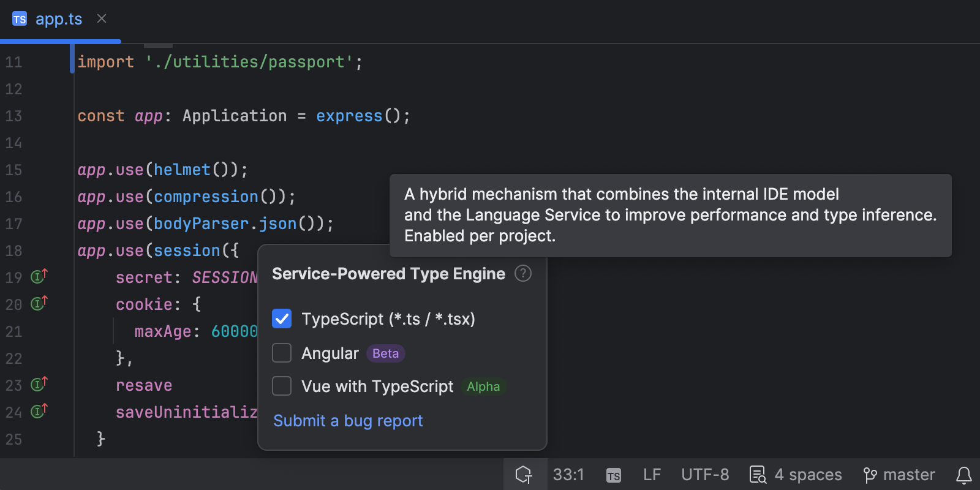The height and width of the screenshot is (490, 980).
Task: Click the TypeScript language service status icon
Action: point(613,475)
